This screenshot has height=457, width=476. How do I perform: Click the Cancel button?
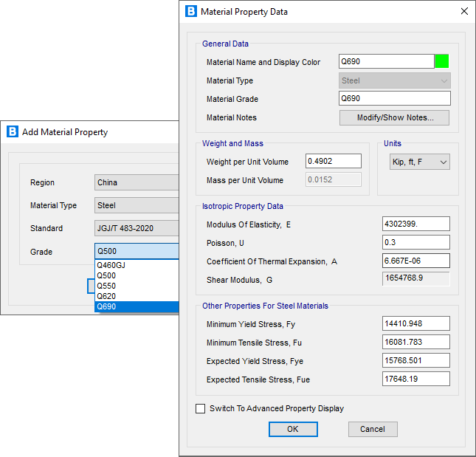pos(373,429)
